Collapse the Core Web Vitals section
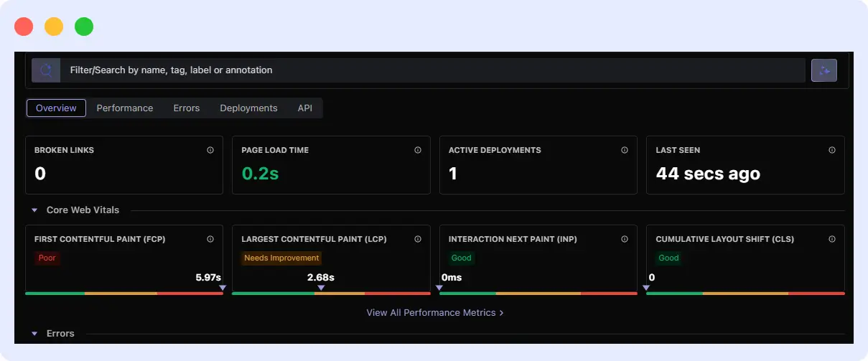This screenshot has height=361, width=868. pyautogui.click(x=34, y=210)
